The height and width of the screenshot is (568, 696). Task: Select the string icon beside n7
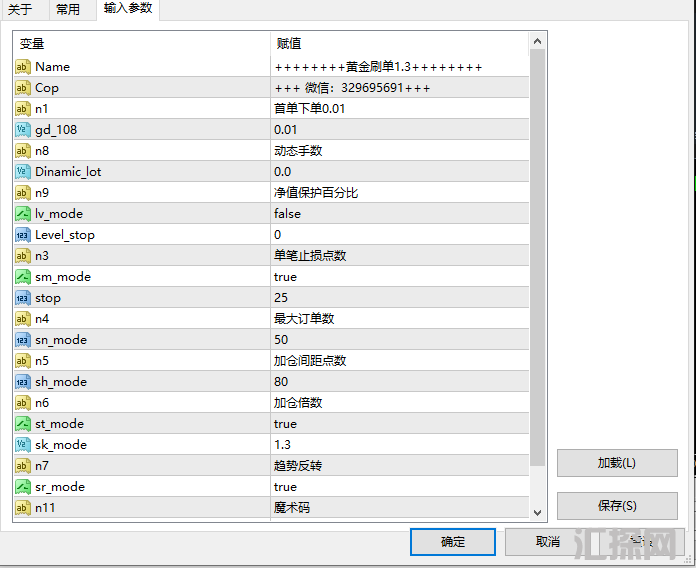point(23,466)
